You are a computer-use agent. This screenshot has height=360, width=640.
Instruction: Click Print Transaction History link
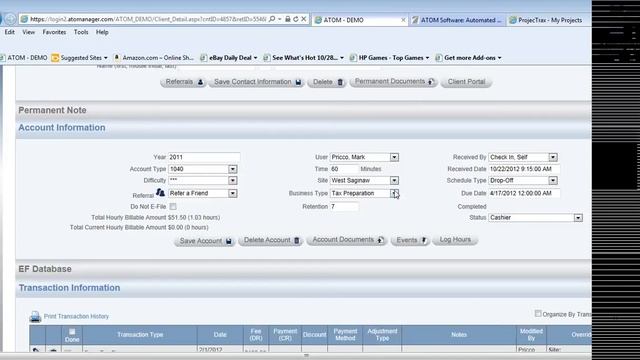[x=76, y=316]
